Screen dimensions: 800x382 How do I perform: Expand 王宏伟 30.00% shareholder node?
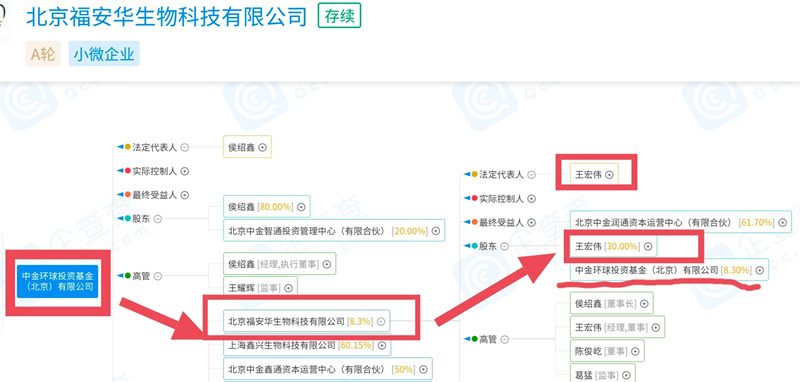(648, 246)
